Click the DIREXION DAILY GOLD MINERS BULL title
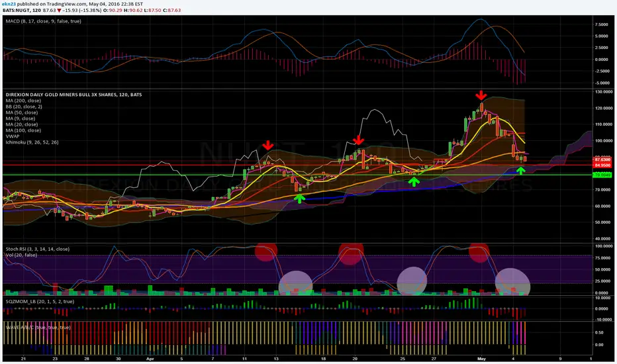This screenshot has height=364, width=617. click(x=73, y=95)
